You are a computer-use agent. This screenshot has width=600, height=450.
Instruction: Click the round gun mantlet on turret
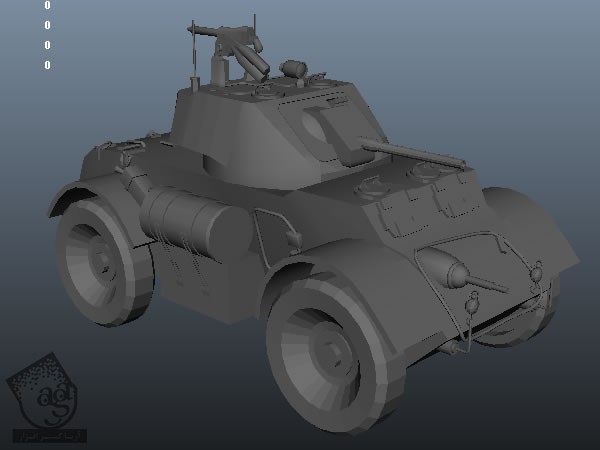coord(327,133)
